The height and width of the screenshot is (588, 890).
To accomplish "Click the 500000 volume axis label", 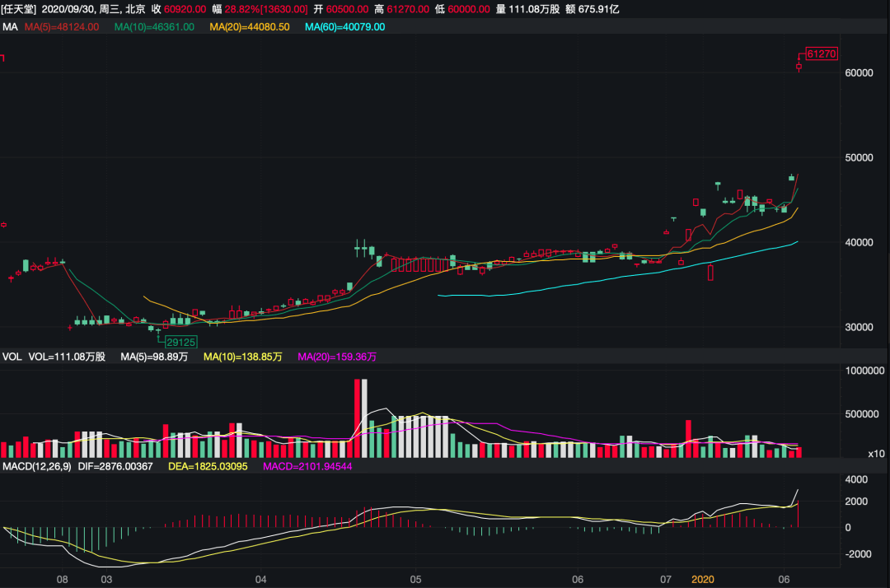I will 862,414.
